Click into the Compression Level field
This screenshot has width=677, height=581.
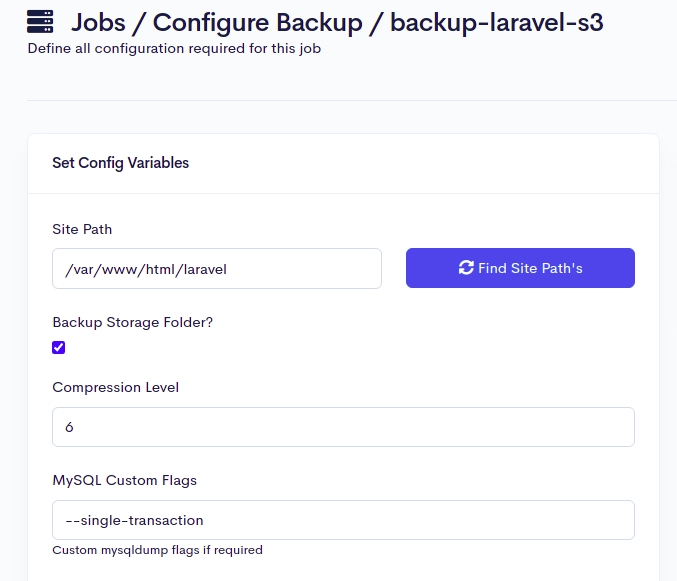coord(343,427)
